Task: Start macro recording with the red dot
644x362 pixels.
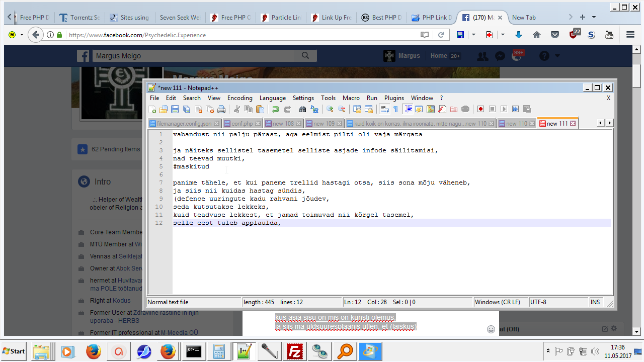Action: coord(480,109)
